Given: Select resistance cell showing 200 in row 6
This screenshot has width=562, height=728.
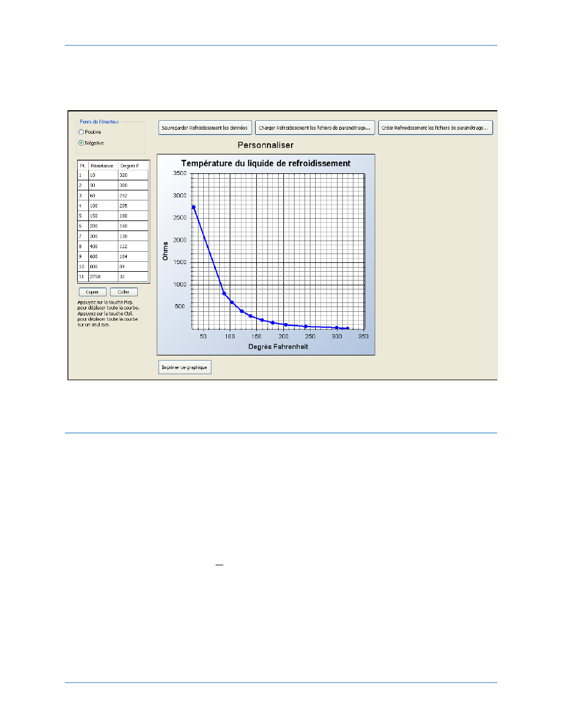Looking at the screenshot, I should (103, 226).
